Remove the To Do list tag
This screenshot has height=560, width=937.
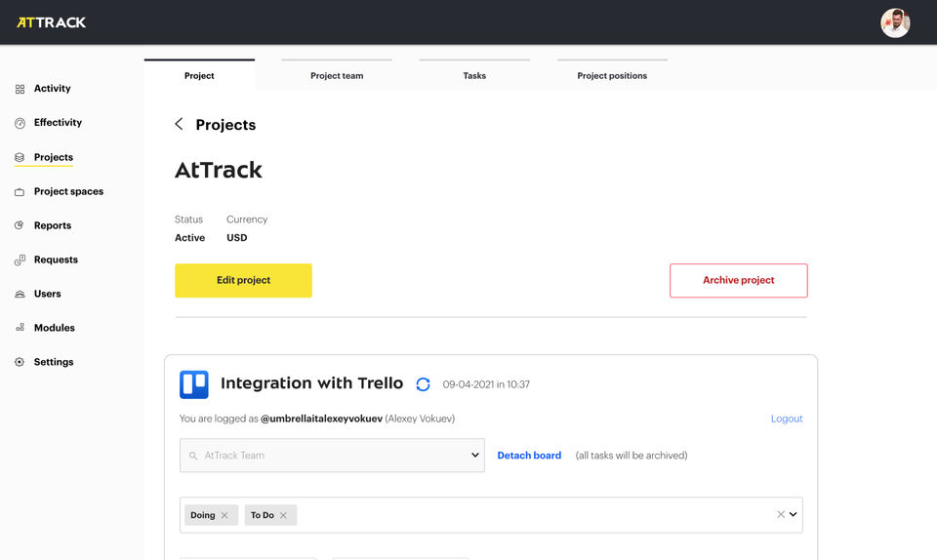click(x=283, y=515)
